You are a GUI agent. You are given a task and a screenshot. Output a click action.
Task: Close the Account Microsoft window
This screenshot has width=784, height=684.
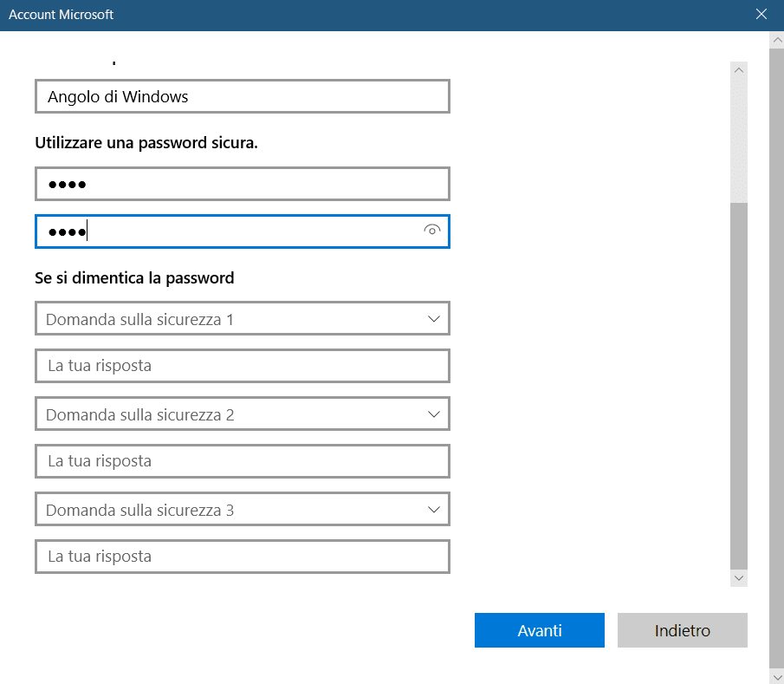coord(761,14)
